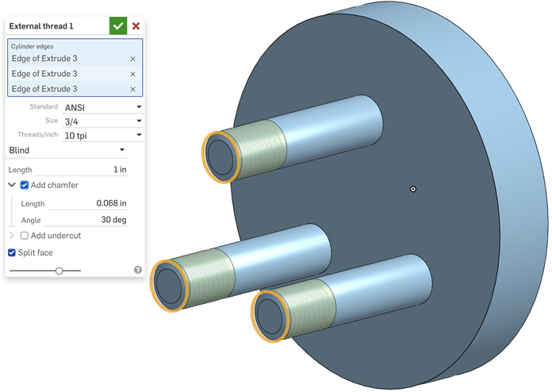Select first Edge of Extrude 3 row
Screen dimensions: 552x392
(75, 59)
